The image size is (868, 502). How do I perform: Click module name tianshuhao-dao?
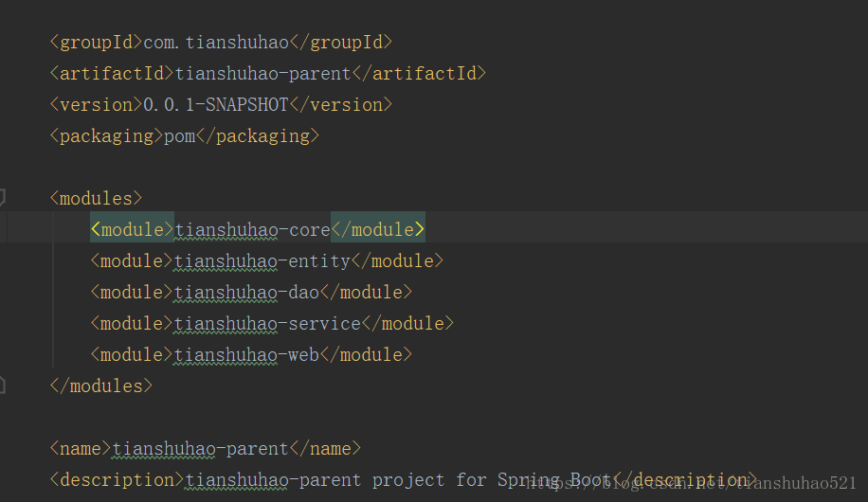coord(247,293)
